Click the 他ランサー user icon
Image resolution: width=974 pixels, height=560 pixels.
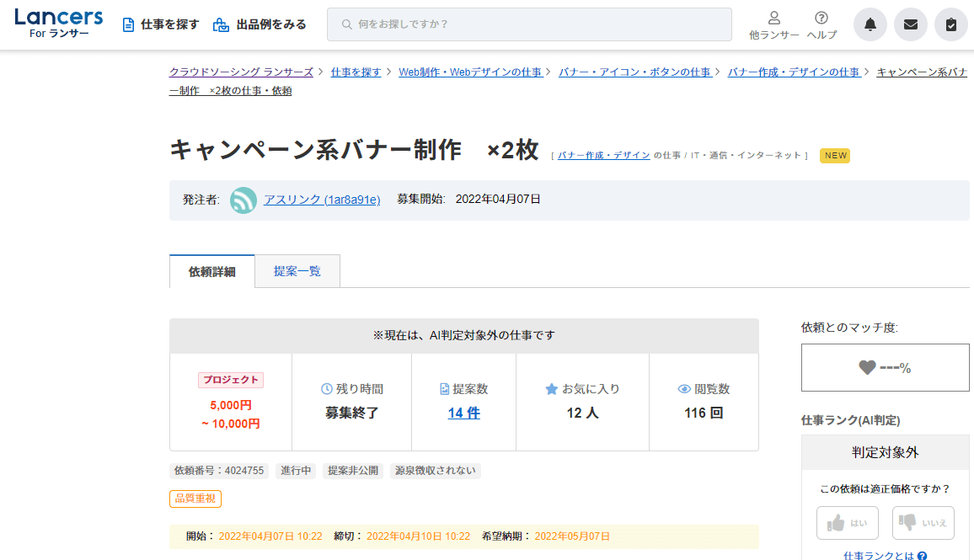point(773,19)
